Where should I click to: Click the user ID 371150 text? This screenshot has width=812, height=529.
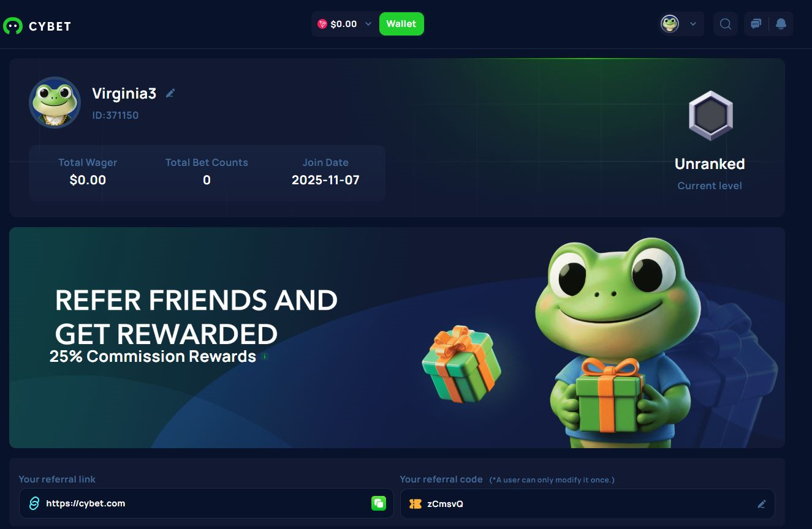(x=115, y=115)
